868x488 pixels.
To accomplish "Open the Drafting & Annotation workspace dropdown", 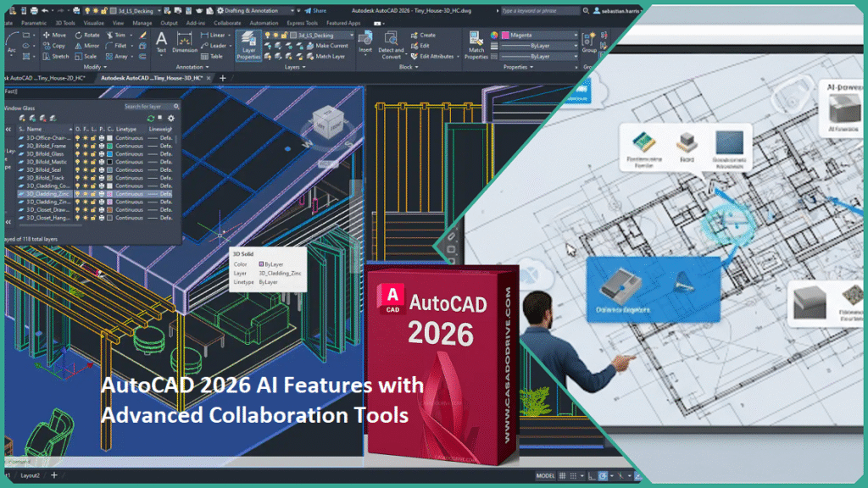I will 255,10.
